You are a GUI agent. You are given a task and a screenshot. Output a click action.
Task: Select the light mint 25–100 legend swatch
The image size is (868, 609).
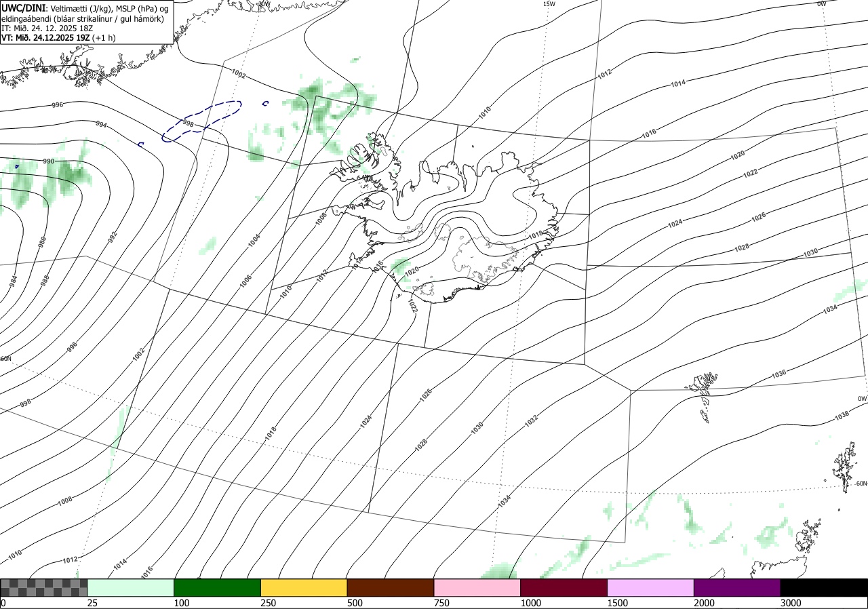point(131,587)
